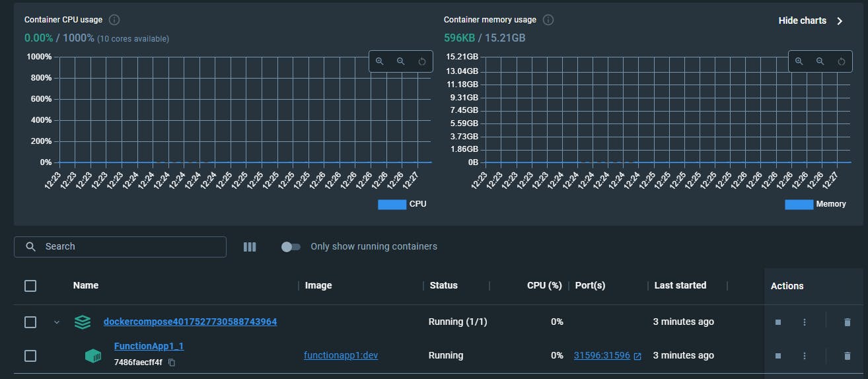Image resolution: width=868 pixels, height=379 pixels.
Task: Sort by Port(s) column header
Action: (x=590, y=285)
